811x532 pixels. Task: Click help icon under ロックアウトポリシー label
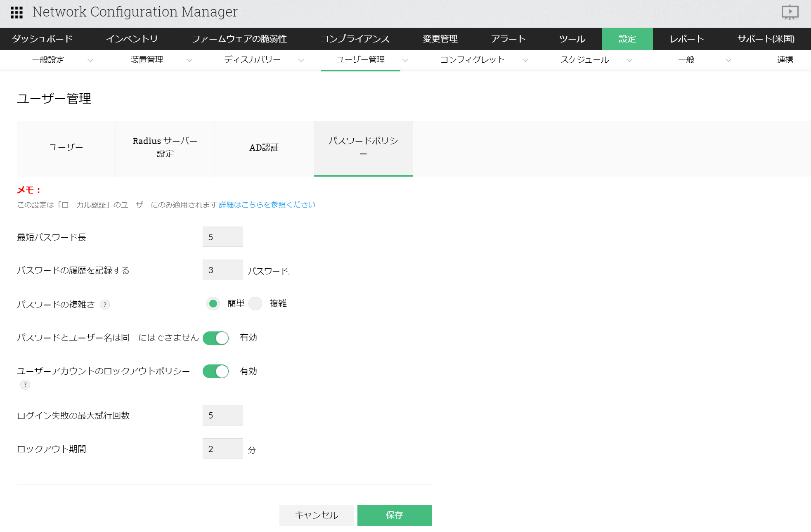point(25,385)
